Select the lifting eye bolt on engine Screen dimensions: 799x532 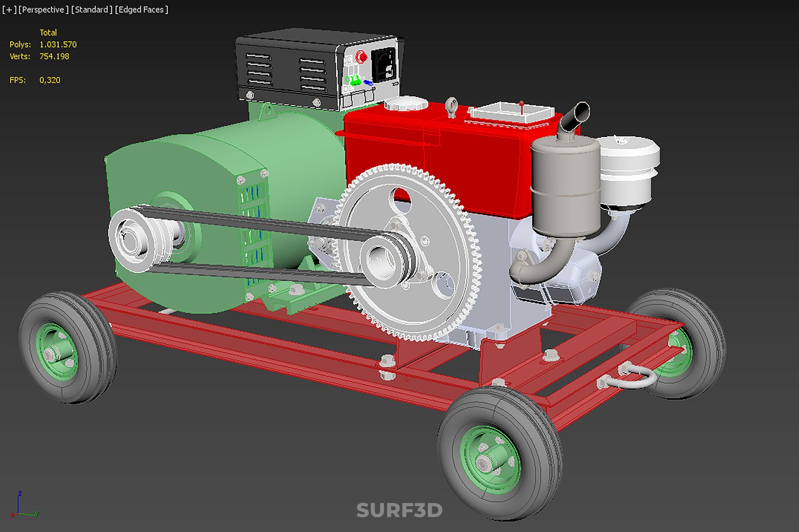451,107
